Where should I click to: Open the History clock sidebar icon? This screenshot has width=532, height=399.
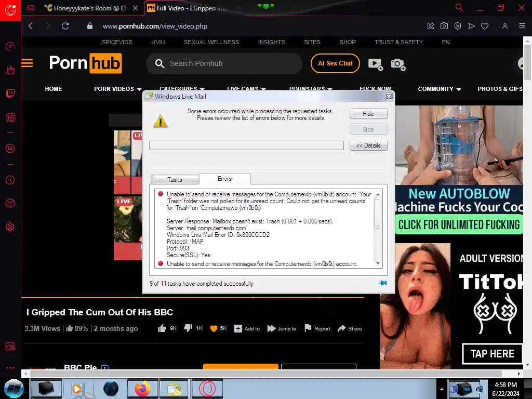point(10,180)
